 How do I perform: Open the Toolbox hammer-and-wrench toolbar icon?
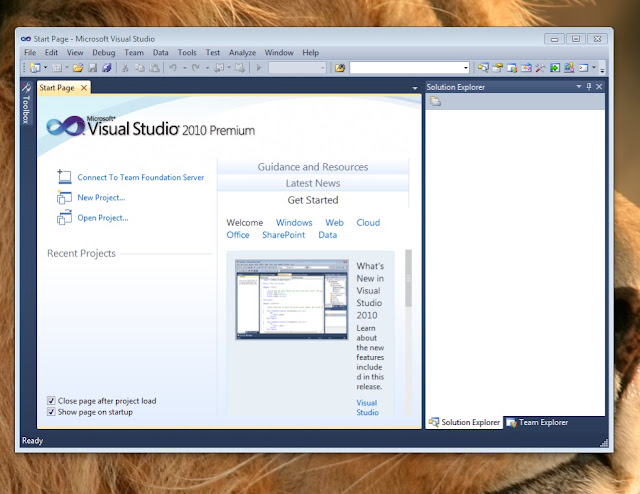click(x=540, y=68)
